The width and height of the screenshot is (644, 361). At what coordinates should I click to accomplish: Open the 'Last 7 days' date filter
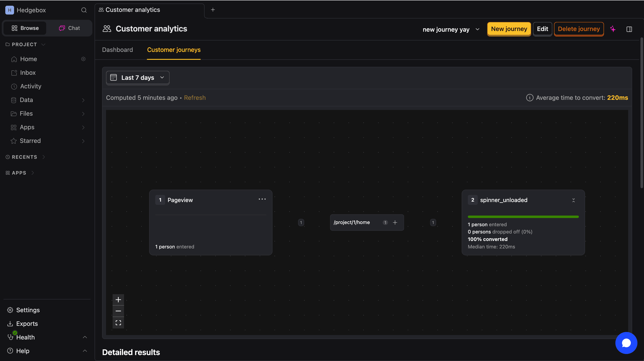click(x=137, y=77)
